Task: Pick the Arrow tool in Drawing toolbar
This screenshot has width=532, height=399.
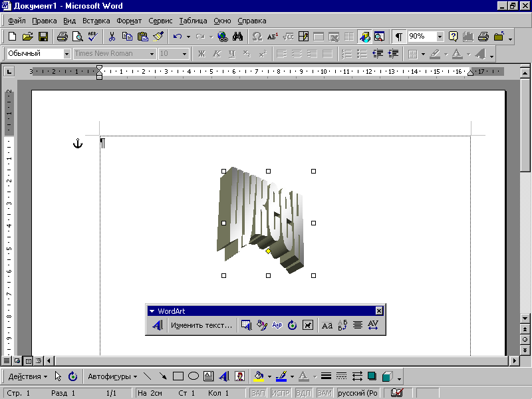Action: pos(163,376)
